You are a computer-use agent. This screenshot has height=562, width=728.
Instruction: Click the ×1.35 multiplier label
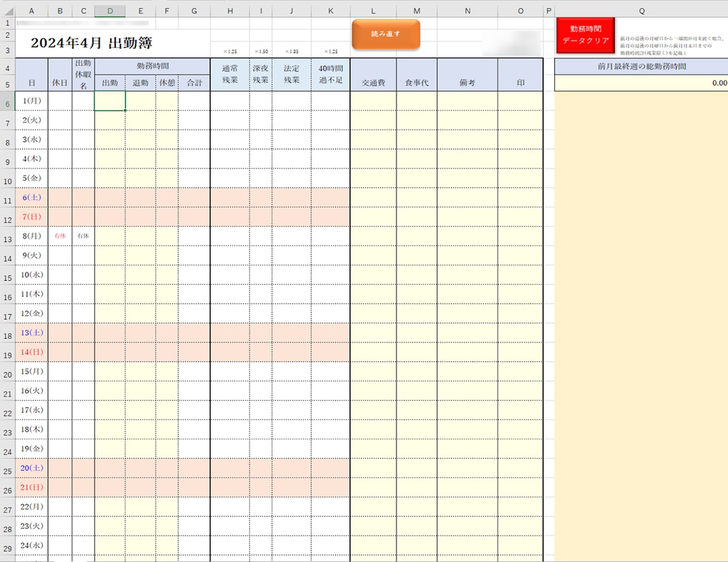(x=291, y=51)
